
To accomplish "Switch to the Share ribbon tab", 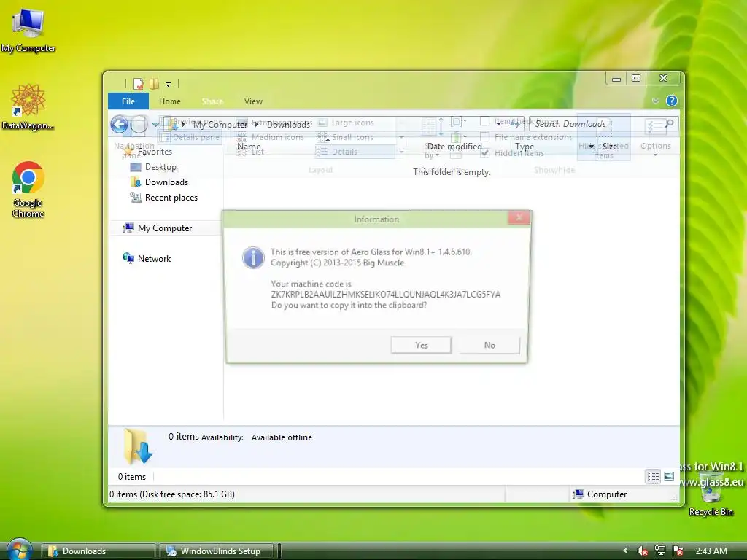I will tap(212, 101).
